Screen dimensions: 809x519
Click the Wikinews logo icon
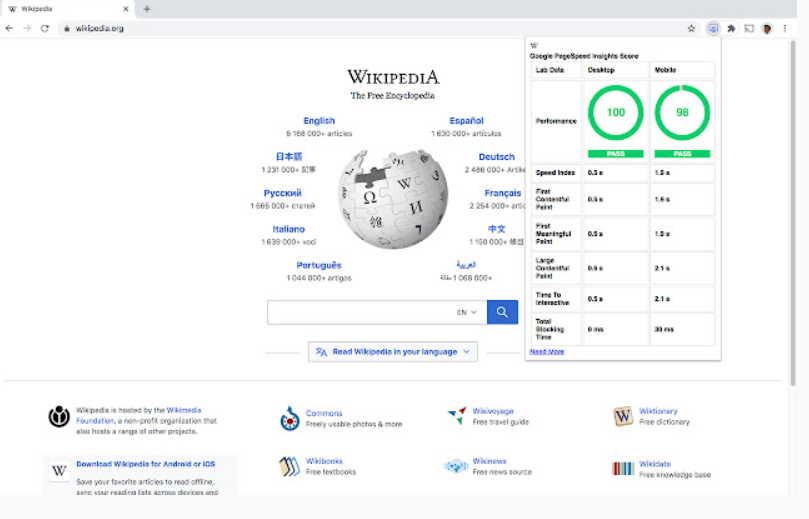point(456,466)
